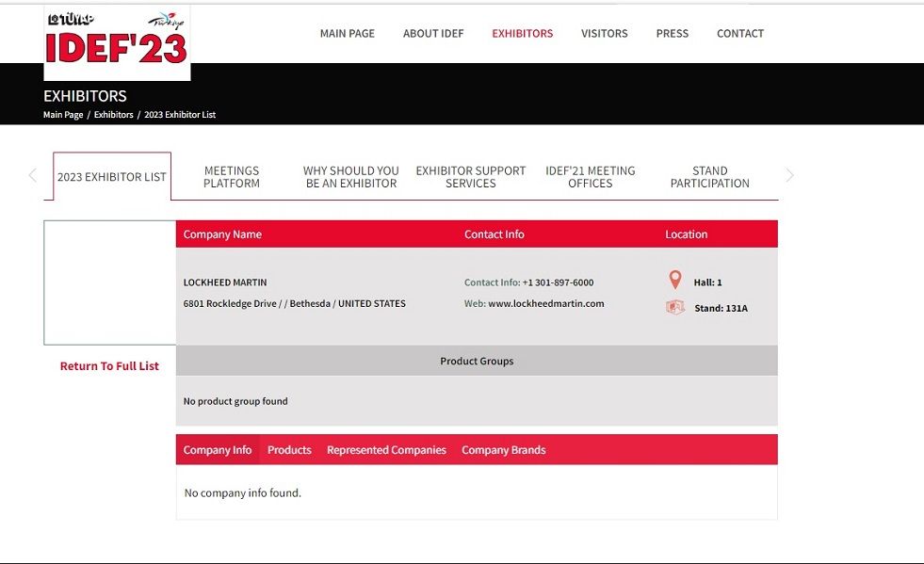The image size is (924, 564).
Task: Switch to the Meetings Platform tab
Action: (232, 177)
